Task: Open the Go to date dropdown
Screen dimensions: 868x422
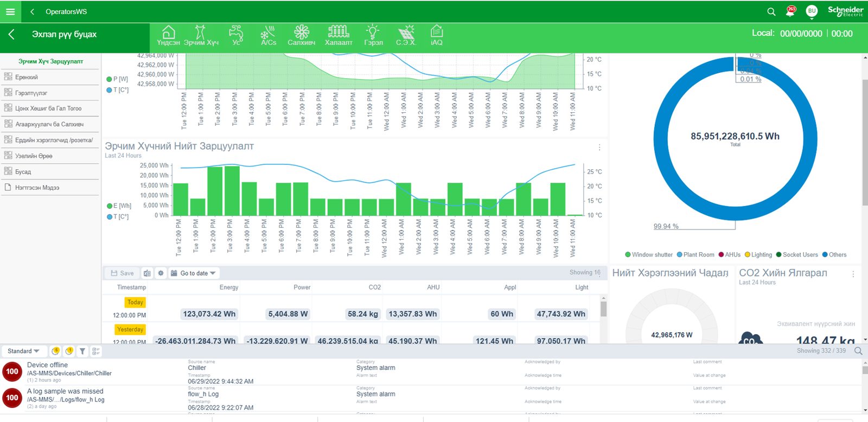Action: coord(194,273)
